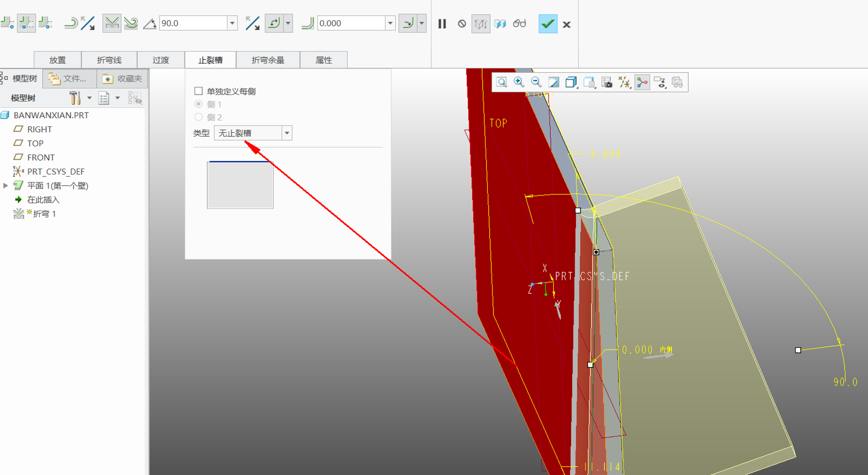Image resolution: width=868 pixels, height=475 pixels.
Task: Edit the 90.0 bend angle field
Action: point(194,23)
